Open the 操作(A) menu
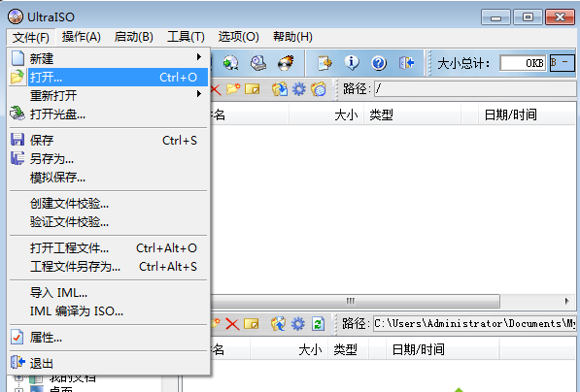The height and width of the screenshot is (392, 580). 82,37
